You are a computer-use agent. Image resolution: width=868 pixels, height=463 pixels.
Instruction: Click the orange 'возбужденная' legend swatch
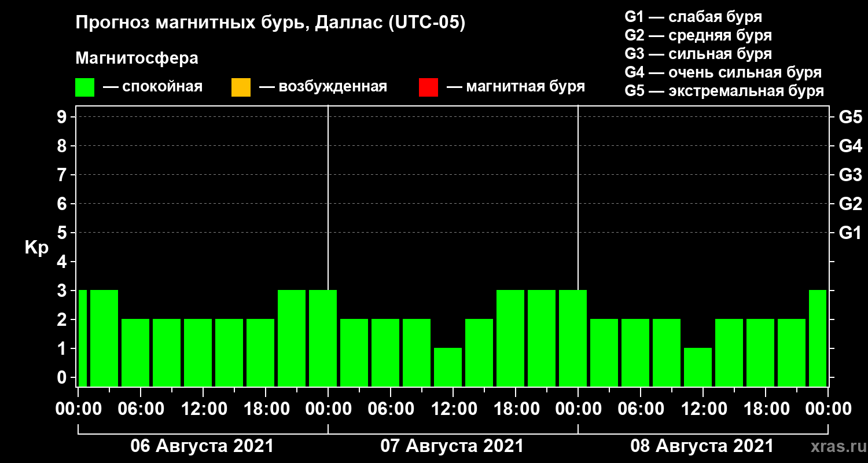coord(241,87)
